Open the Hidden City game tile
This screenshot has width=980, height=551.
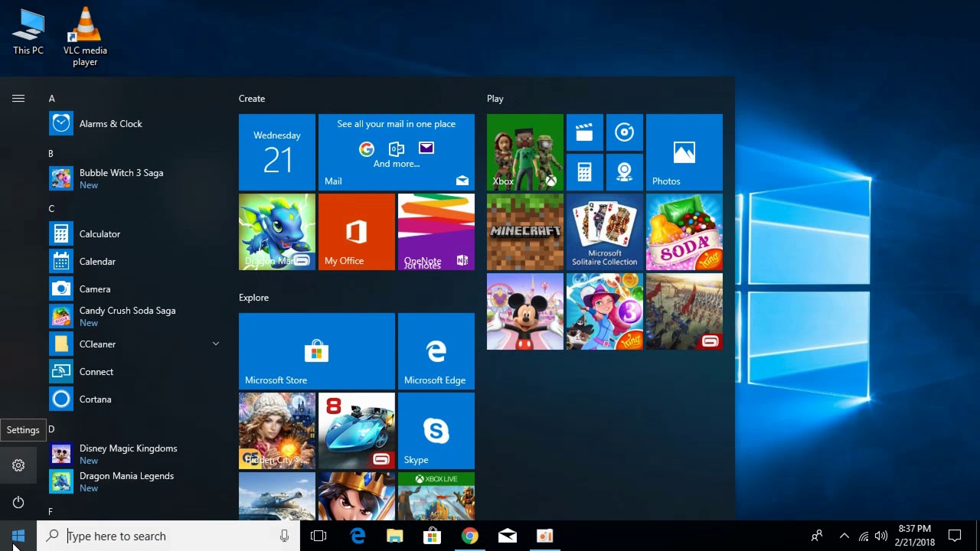277,431
